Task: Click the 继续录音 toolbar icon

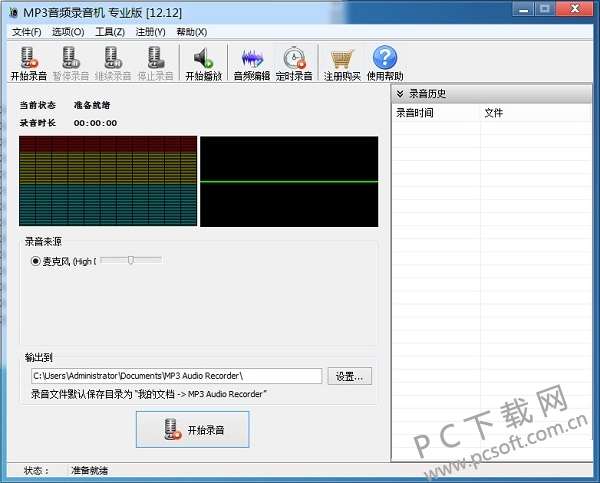Action: coord(113,58)
